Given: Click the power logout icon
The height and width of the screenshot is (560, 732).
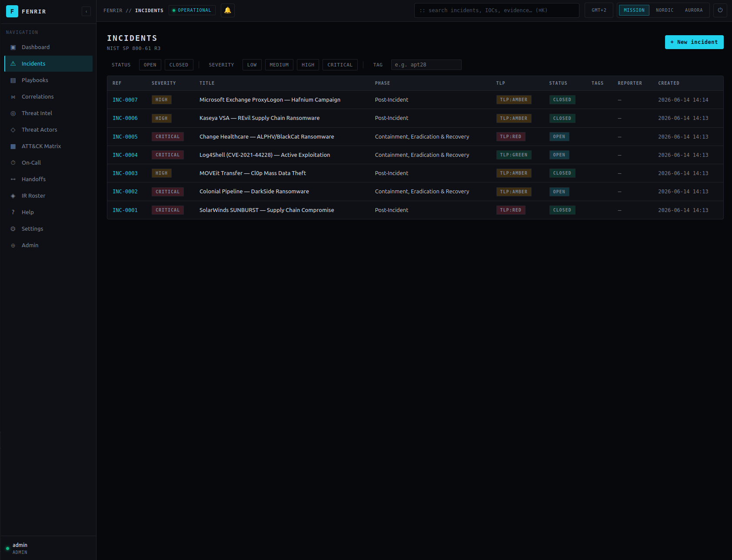Looking at the screenshot, I should [720, 10].
